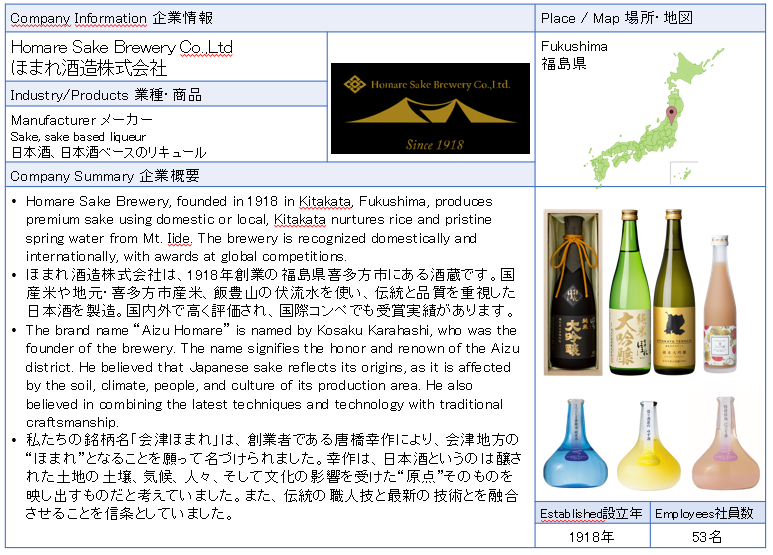The width and height of the screenshot is (773, 555).
Task: Click the 1918年 value cell
Action: [x=590, y=536]
